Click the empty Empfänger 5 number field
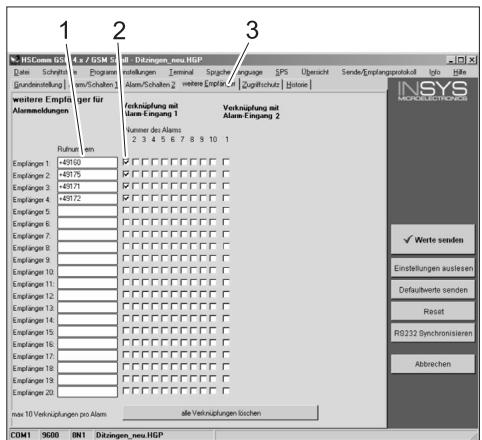 pos(87,211)
